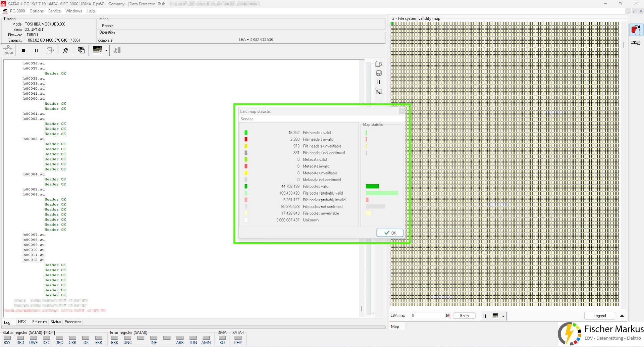Image resolution: width=644 pixels, height=347 pixels.
Task: Open dropdown arrow beside LBA map picture icon
Action: (503, 316)
